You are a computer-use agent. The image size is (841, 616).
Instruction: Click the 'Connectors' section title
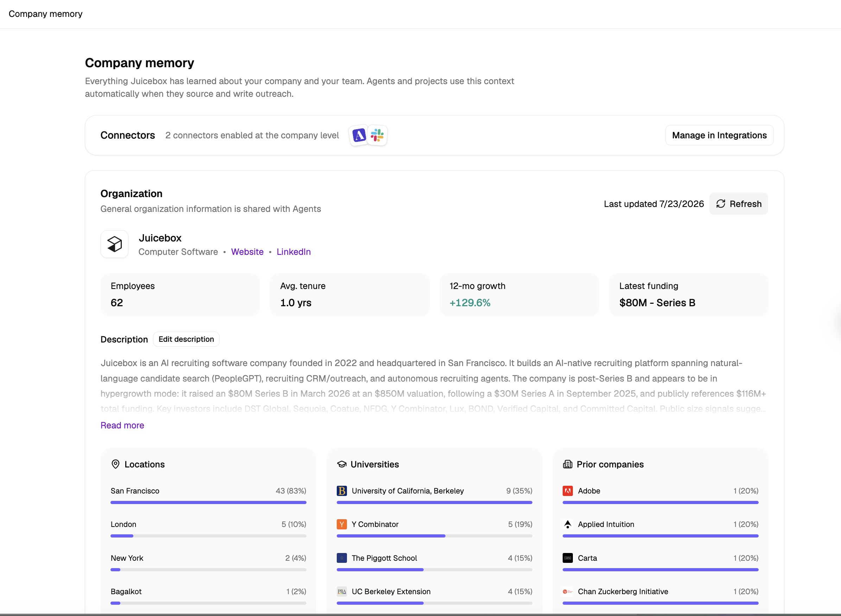tap(127, 135)
